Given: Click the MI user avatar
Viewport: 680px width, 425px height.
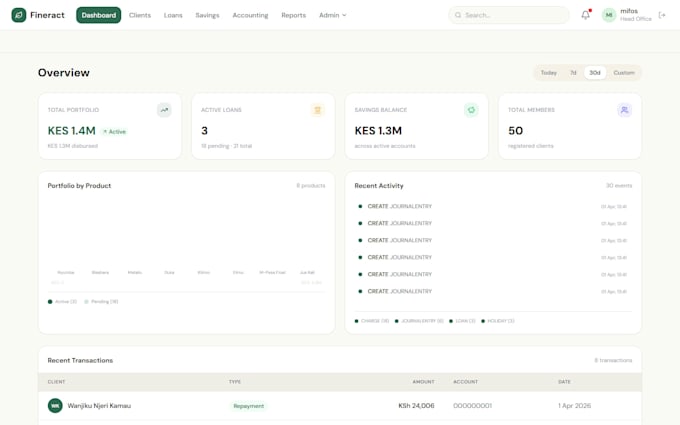Looking at the screenshot, I should (x=609, y=15).
